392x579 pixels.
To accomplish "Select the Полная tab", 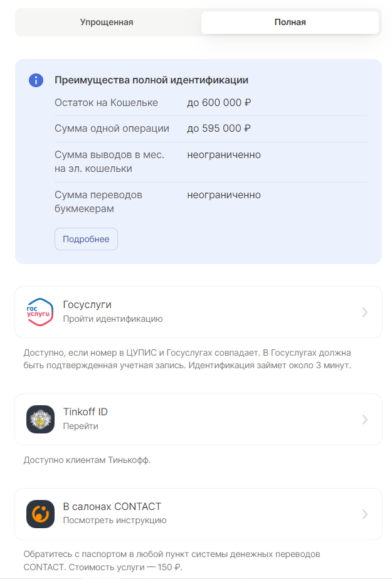I will click(290, 23).
